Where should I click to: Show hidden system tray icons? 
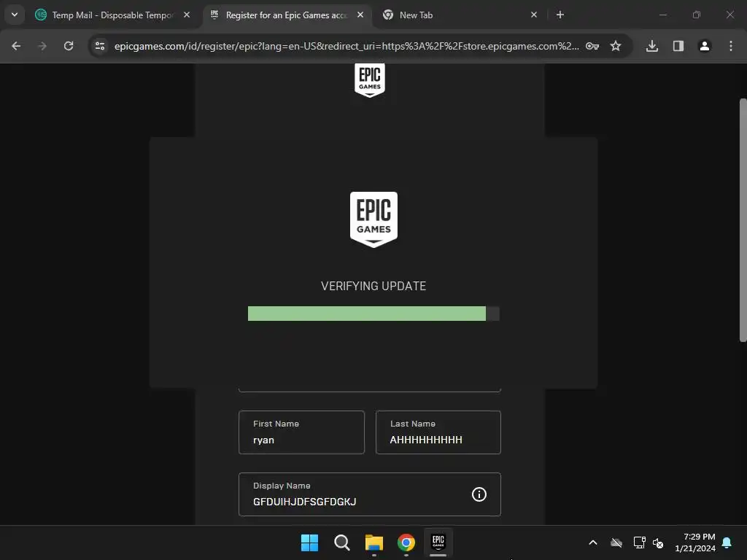(x=593, y=542)
